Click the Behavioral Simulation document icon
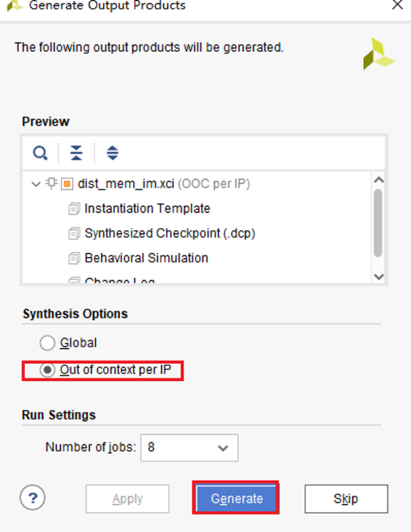411x532 pixels. tap(73, 258)
